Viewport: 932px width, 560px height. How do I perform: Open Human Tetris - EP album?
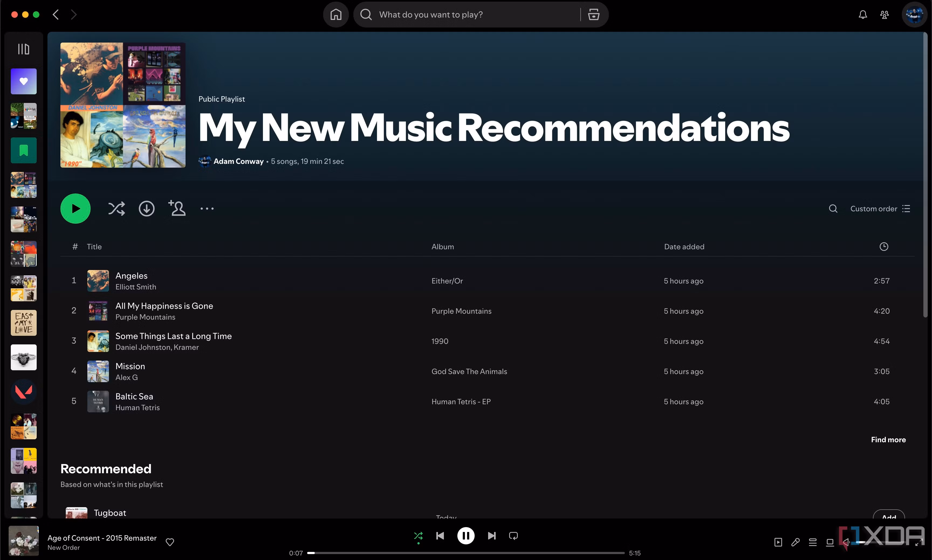461,402
